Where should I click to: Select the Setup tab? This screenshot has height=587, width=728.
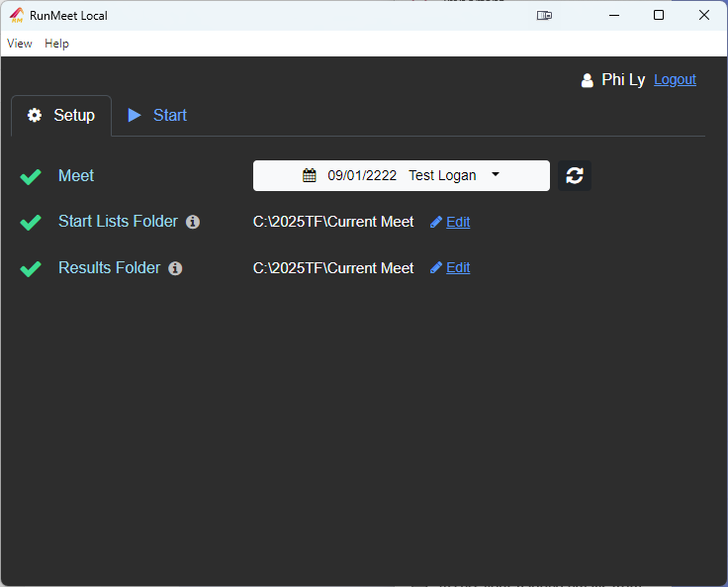pos(61,116)
